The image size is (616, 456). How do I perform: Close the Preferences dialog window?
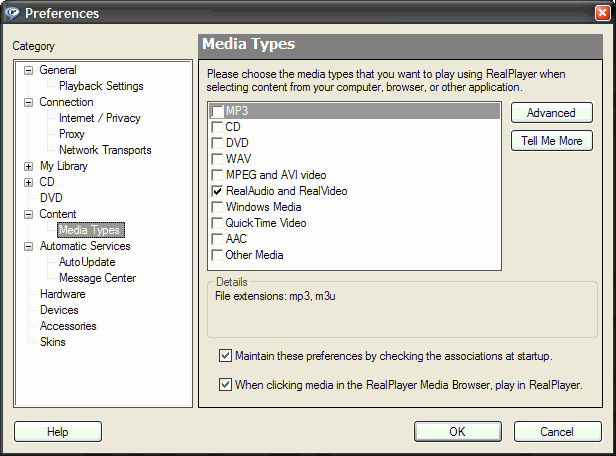pyautogui.click(x=602, y=13)
